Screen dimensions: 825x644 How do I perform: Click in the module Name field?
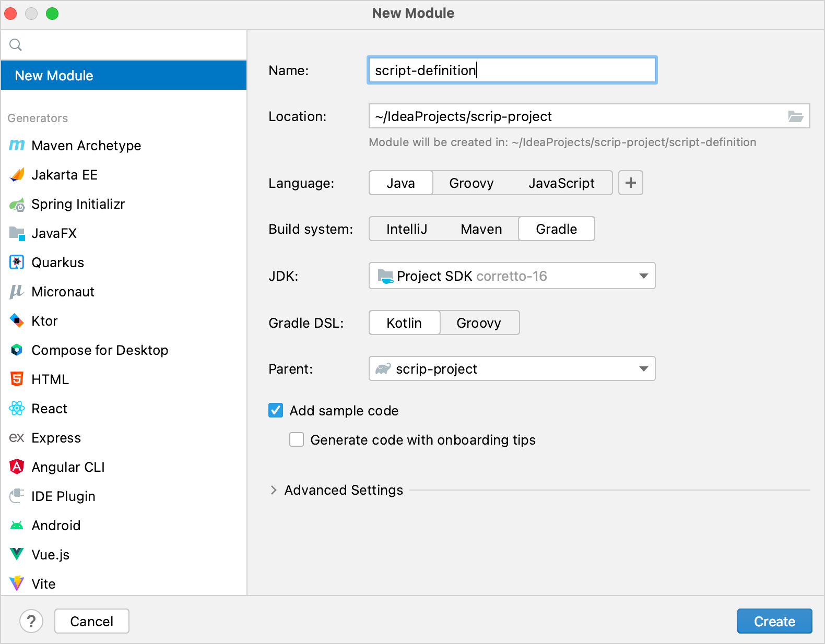512,70
